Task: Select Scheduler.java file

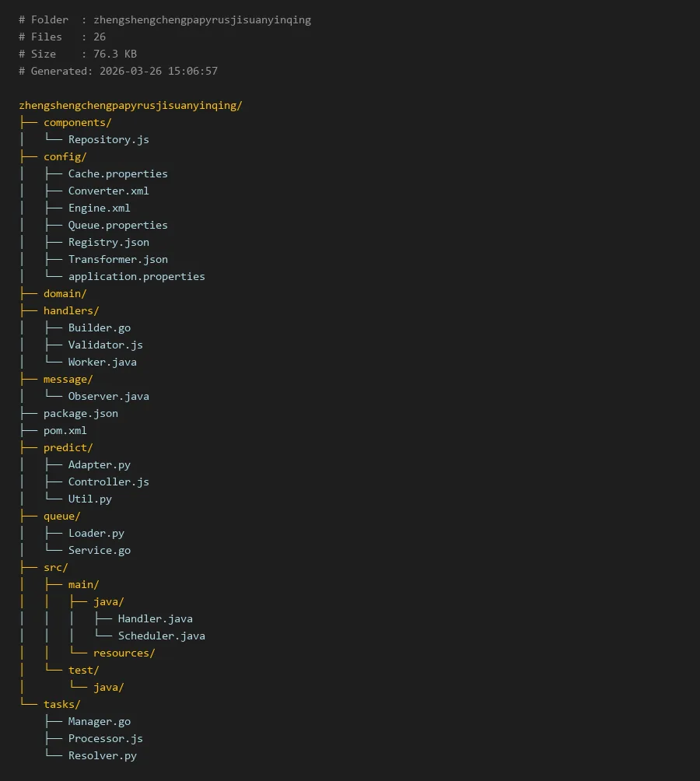Action: coord(161,636)
